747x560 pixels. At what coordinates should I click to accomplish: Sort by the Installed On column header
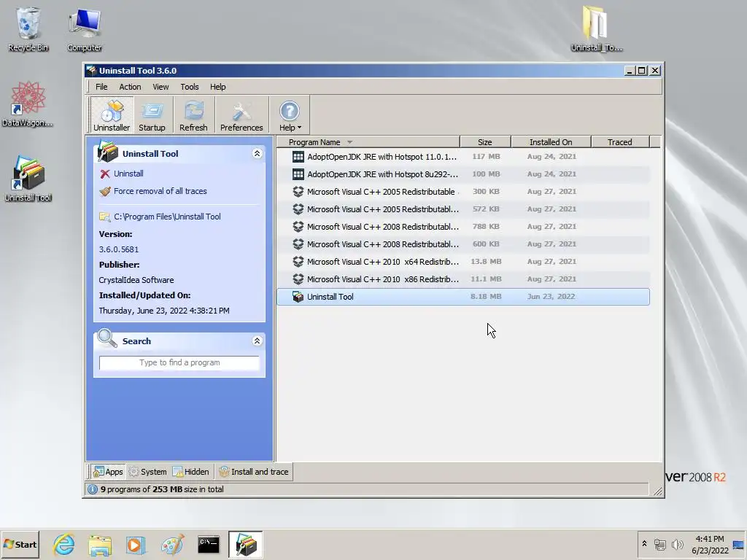point(551,142)
